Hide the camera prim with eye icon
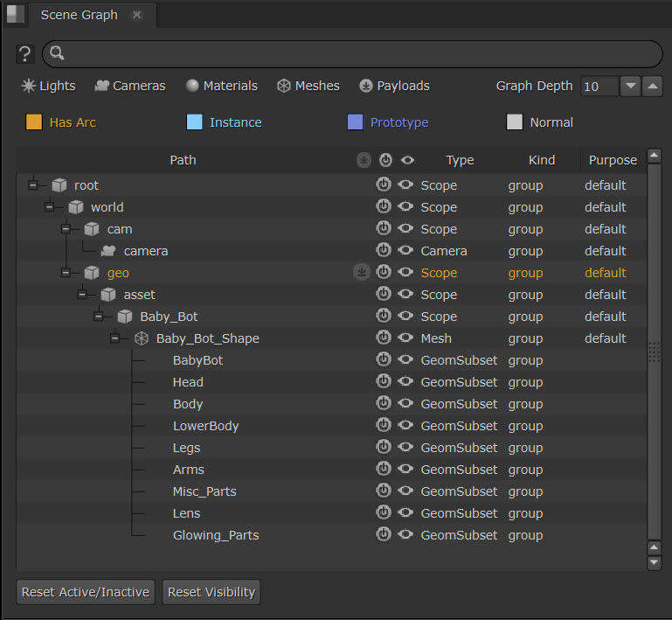Screen dimensions: 672x620 (405, 251)
